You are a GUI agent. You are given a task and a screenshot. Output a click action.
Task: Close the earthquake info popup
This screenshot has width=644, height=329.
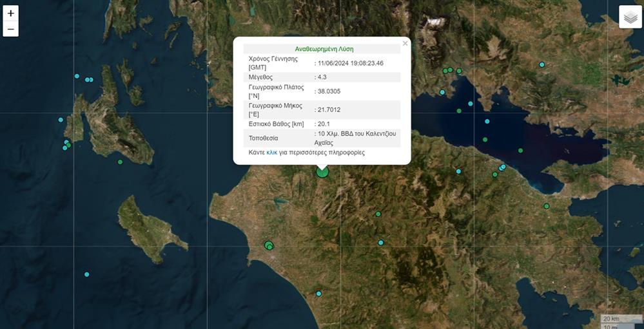(x=405, y=44)
